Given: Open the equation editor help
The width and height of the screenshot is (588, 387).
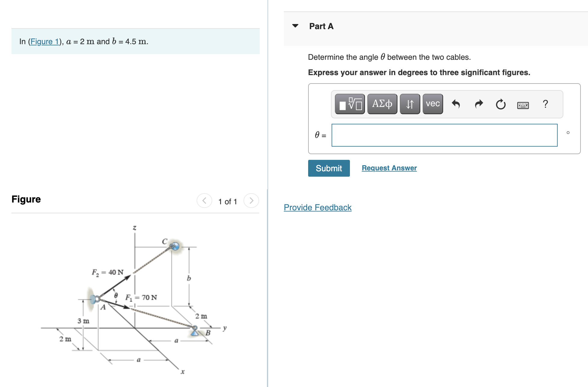Looking at the screenshot, I should [545, 104].
